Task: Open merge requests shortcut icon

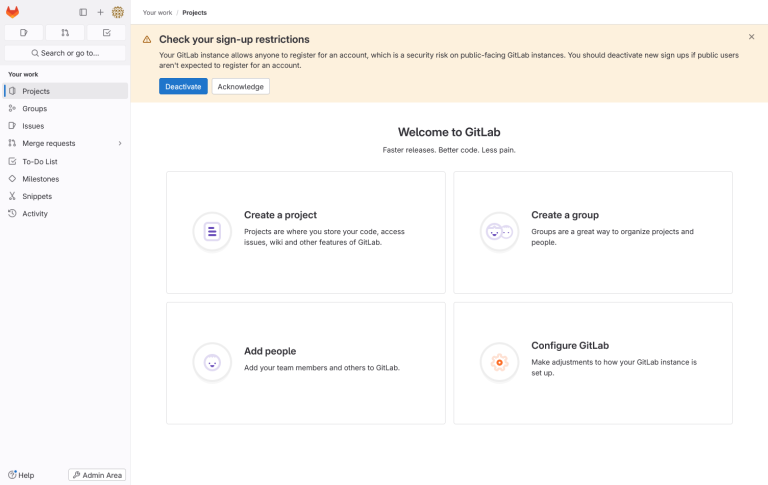Action: pos(65,33)
